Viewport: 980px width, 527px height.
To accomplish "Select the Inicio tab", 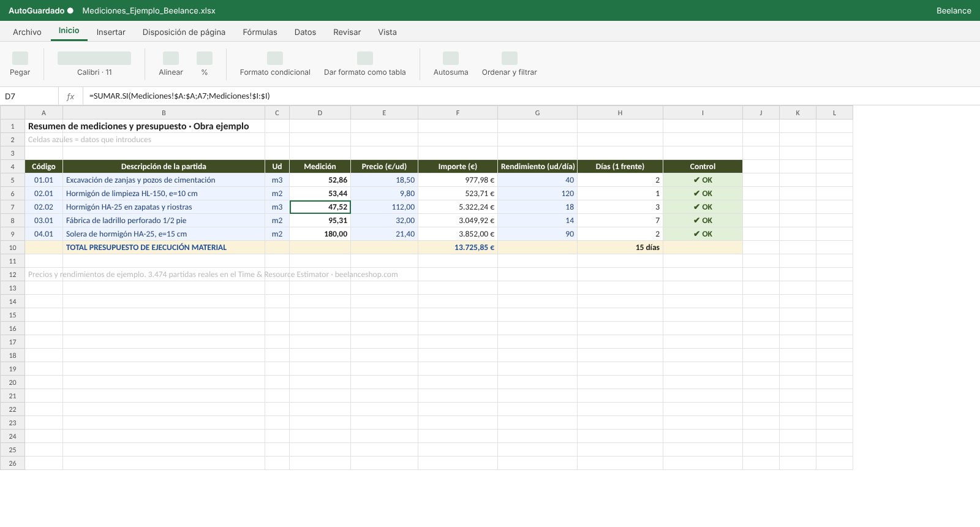I will (x=69, y=31).
